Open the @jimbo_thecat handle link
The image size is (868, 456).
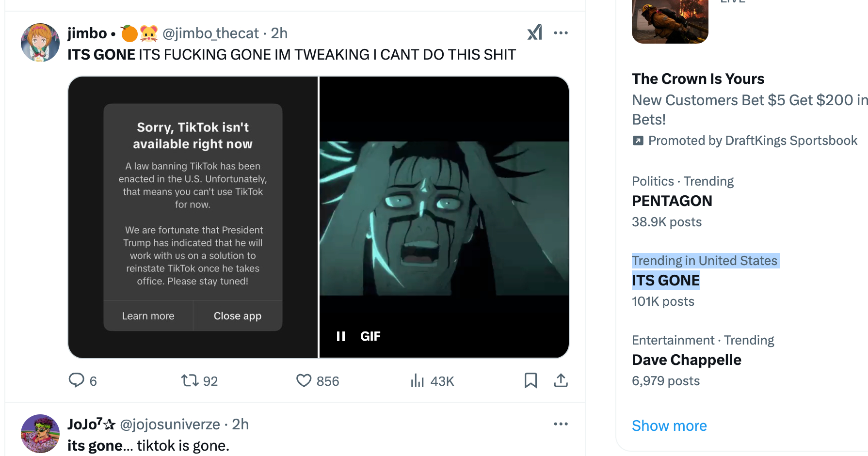click(x=210, y=33)
